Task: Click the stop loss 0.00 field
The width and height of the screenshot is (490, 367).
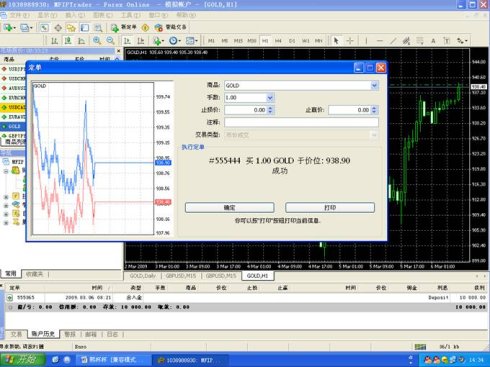Action: (x=246, y=110)
